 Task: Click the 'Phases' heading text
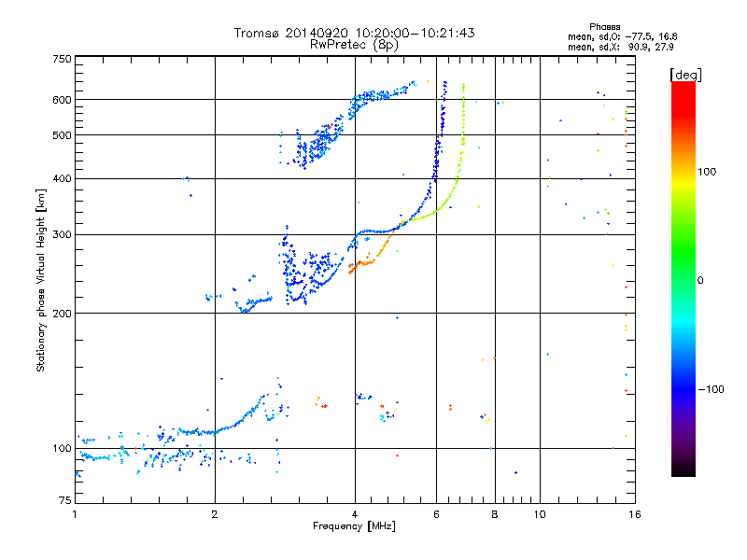(604, 27)
